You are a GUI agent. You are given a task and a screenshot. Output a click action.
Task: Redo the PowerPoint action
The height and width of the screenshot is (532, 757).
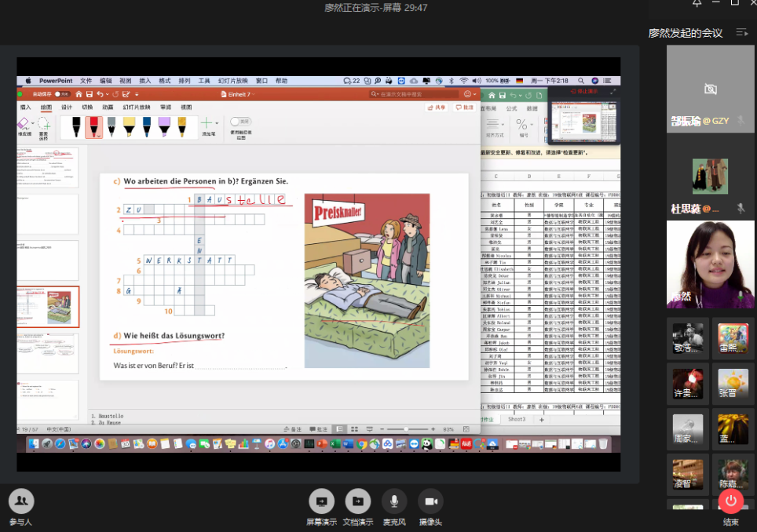[x=115, y=94]
